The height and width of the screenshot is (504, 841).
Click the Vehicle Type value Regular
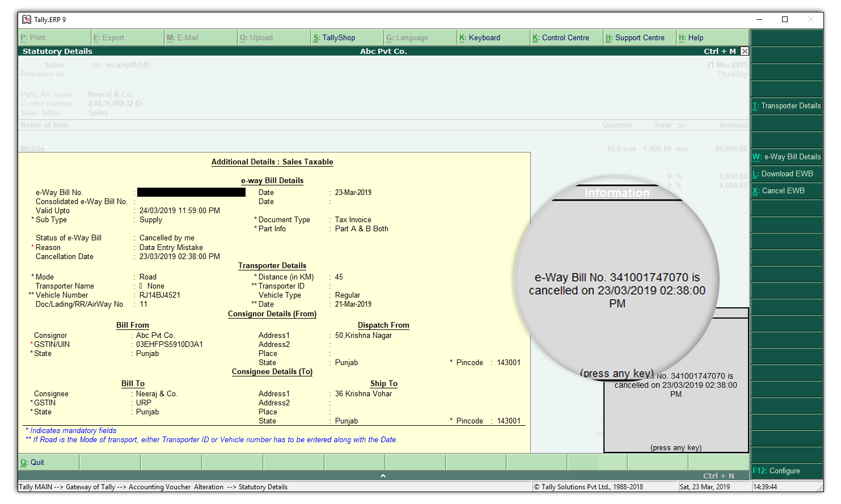click(348, 295)
